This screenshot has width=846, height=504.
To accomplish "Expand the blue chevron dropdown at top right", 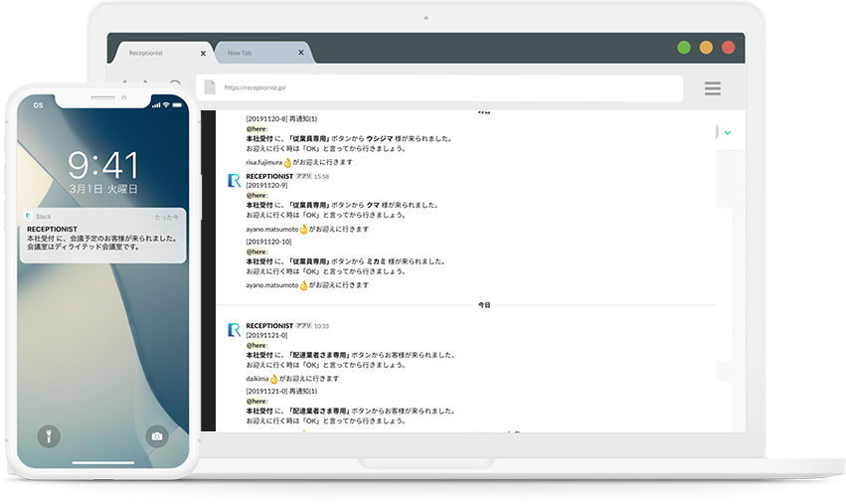I will [728, 132].
